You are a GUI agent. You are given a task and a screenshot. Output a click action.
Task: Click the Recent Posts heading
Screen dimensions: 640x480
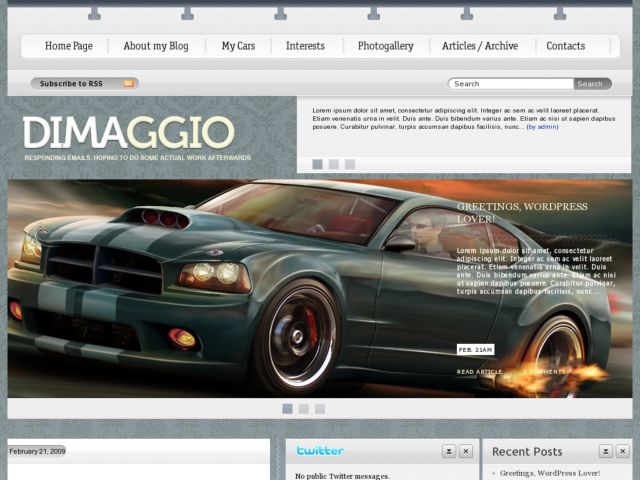(x=527, y=451)
